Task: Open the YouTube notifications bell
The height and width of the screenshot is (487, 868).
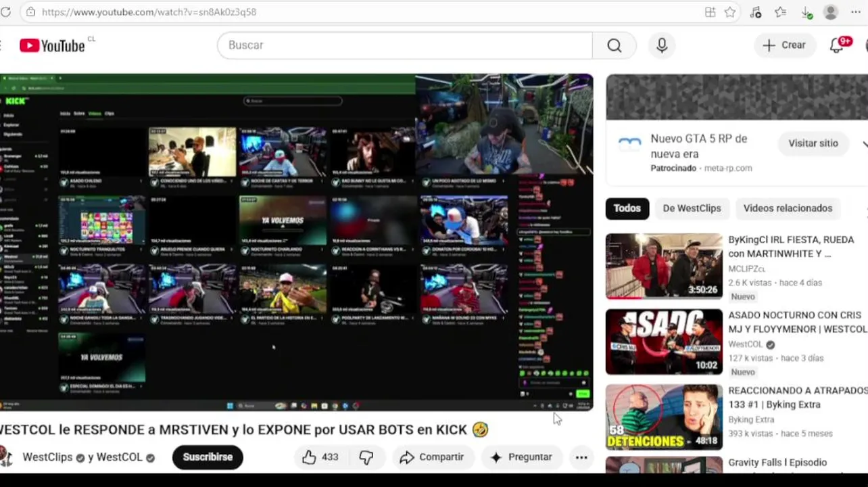Action: pyautogui.click(x=837, y=45)
